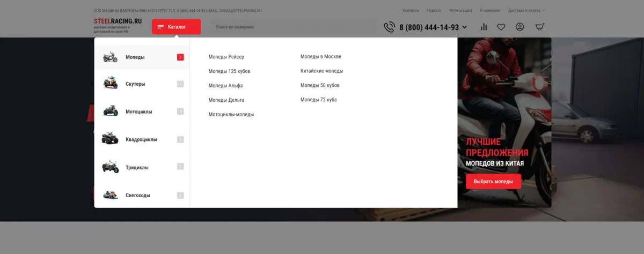Open the Фото отзывы link

click(460, 10)
